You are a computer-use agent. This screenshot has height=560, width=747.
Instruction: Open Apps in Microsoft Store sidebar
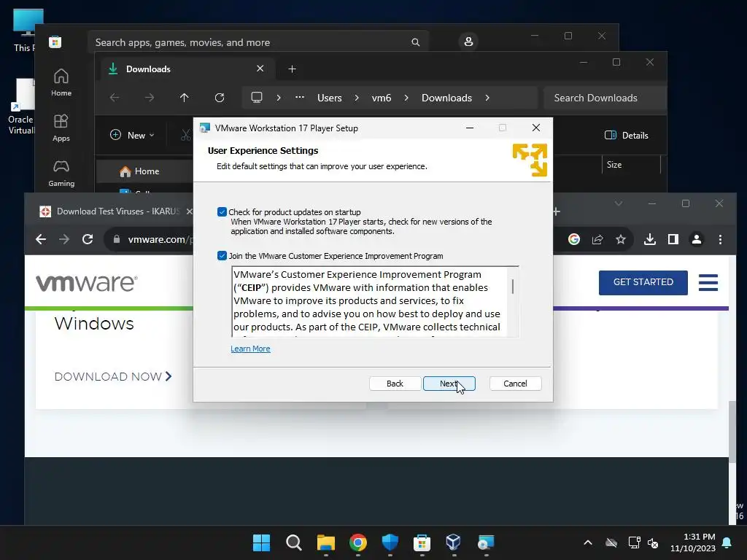point(61,128)
